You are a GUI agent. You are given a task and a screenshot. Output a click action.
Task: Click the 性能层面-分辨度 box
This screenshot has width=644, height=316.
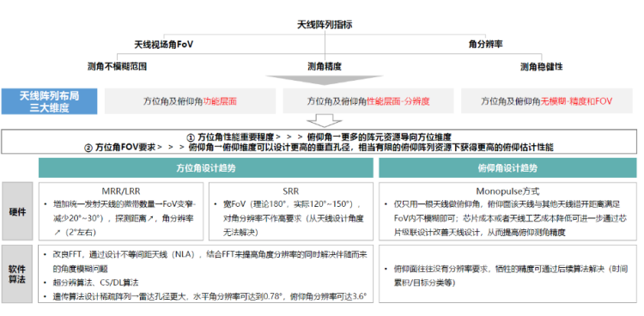[x=368, y=101]
